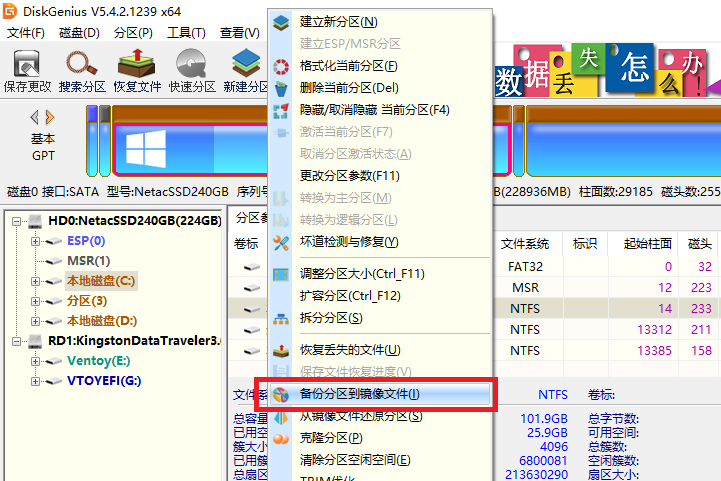The image size is (721, 481).
Task: Click the 克隆分区 orange spheres icon
Action: pos(281,439)
